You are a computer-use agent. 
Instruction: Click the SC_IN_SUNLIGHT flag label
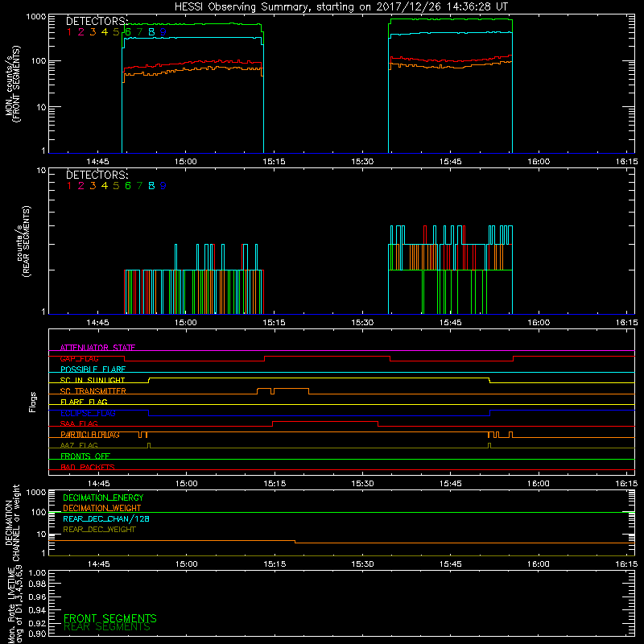(x=93, y=380)
